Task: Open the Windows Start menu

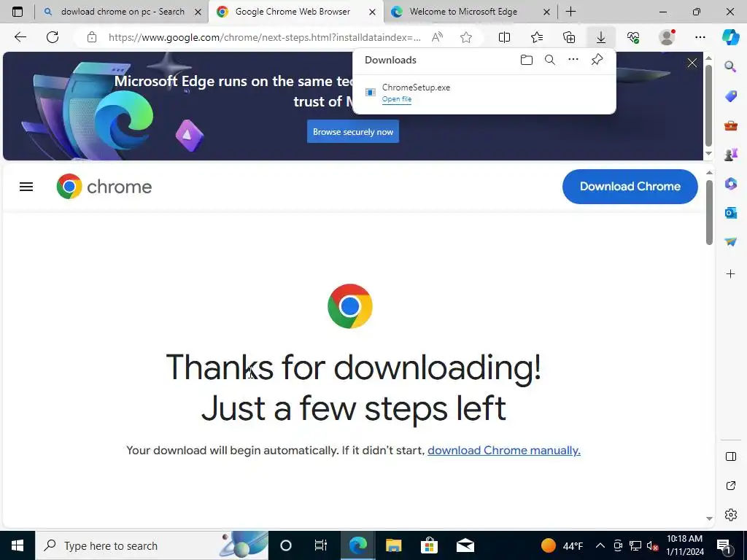Action: tap(18, 545)
